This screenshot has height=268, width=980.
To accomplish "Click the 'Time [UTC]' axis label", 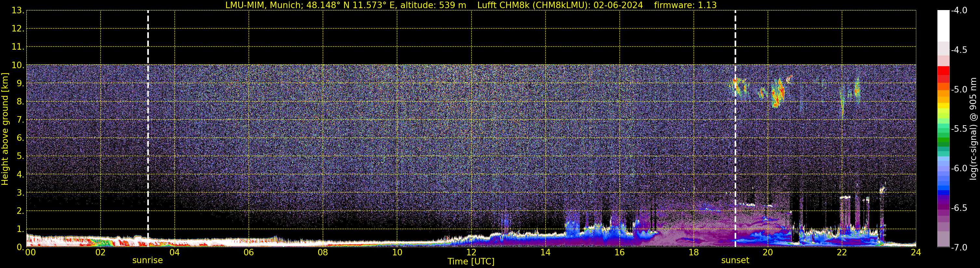I will (x=471, y=262).
